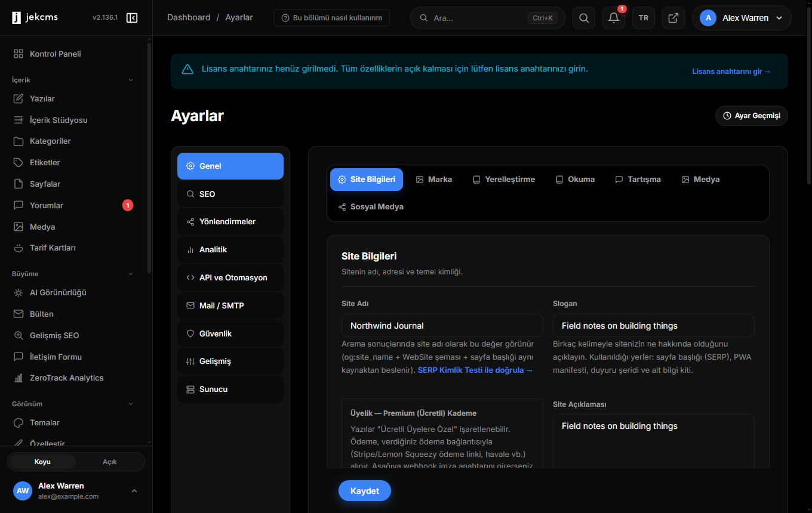Open Ayar Geçmişi history
This screenshot has width=812, height=513.
[752, 116]
